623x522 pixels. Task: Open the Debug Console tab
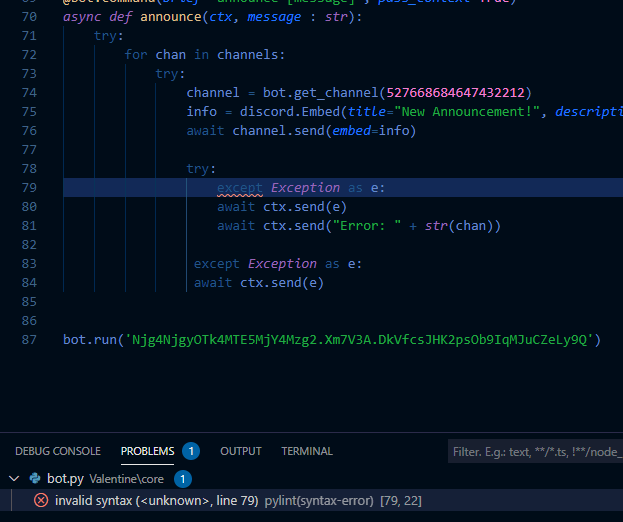(58, 451)
